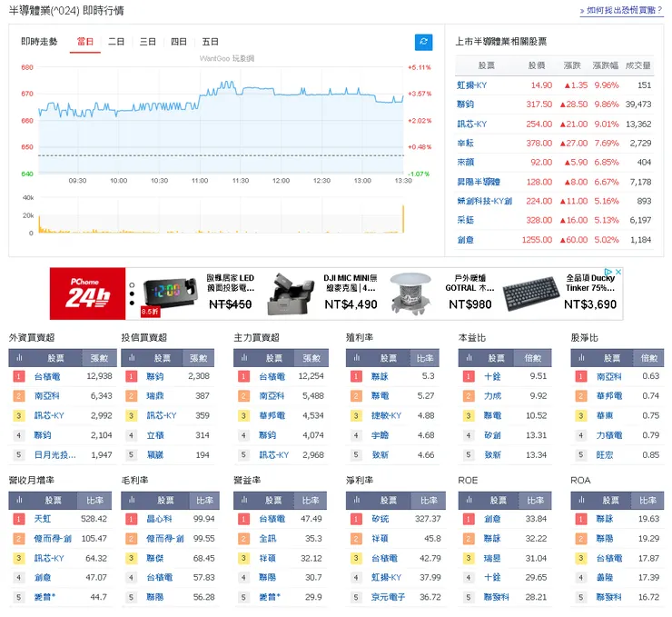Click the 528.42 value in 天虹 row
The image size is (672, 617).
coord(94,519)
